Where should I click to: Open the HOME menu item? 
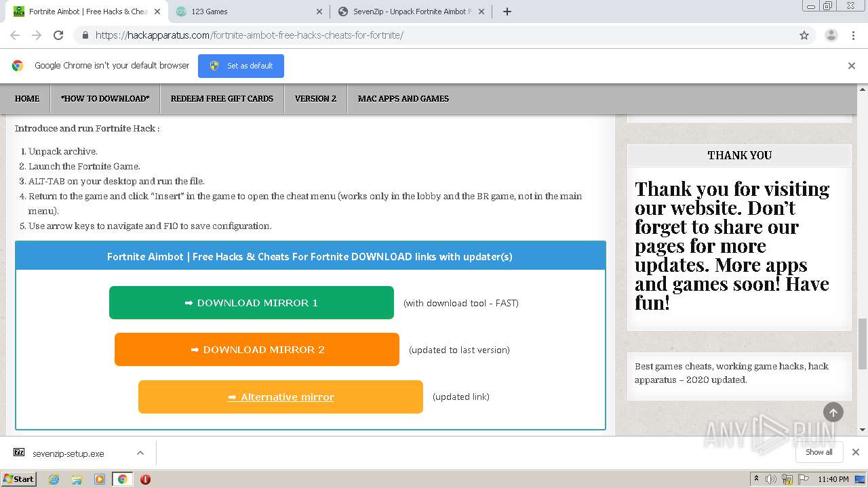click(27, 98)
